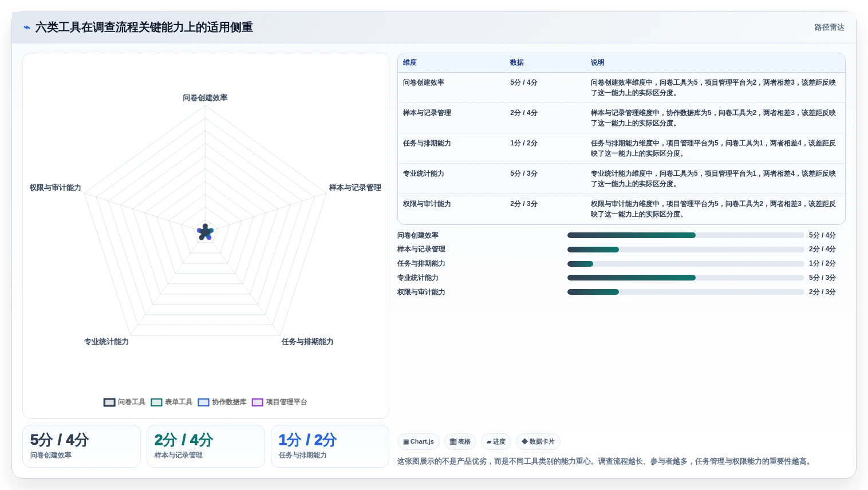
Task: Click the radar axis label 问卷创建效率
Action: pyautogui.click(x=205, y=98)
